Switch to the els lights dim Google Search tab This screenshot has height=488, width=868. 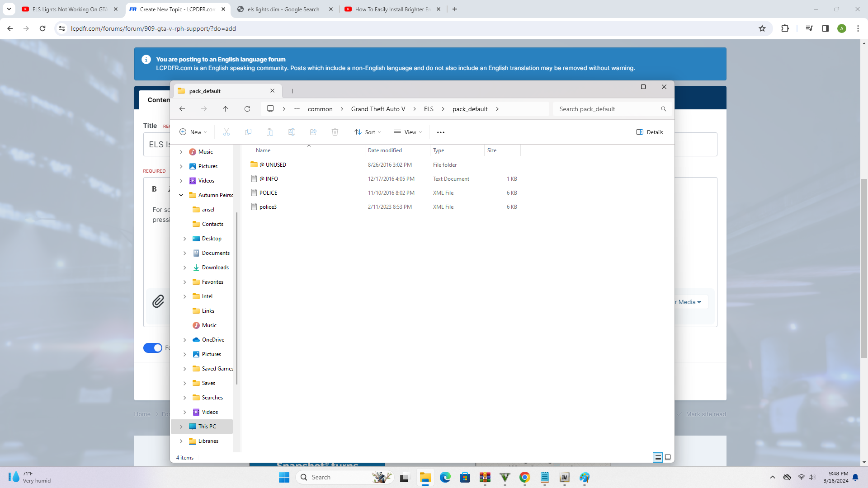pyautogui.click(x=283, y=9)
